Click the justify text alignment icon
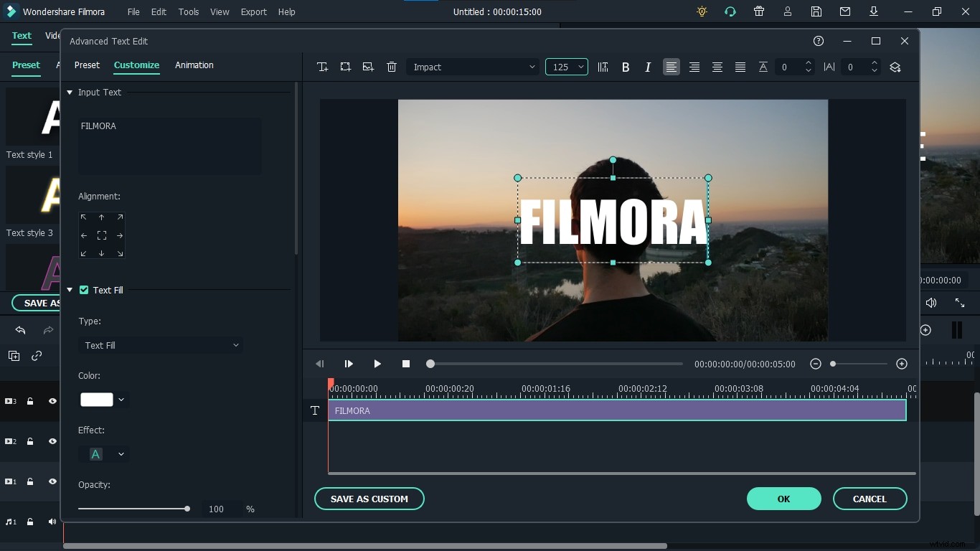Screen dimensions: 980x551 pos(740,67)
